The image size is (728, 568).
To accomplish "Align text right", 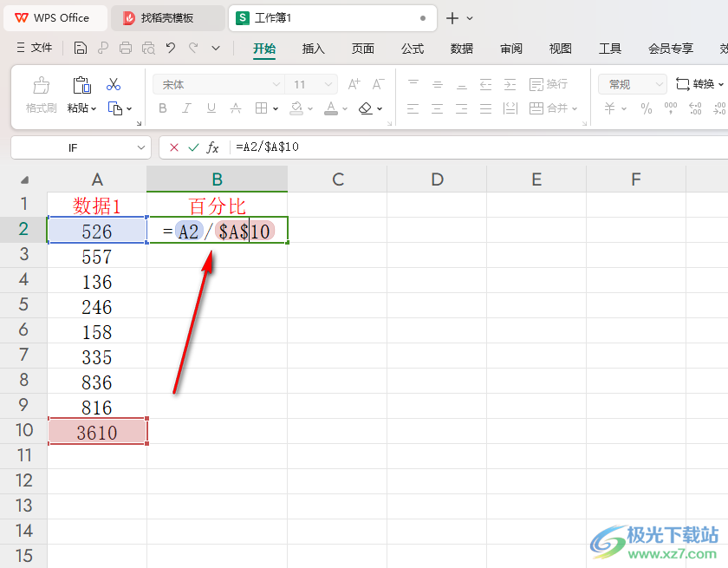I will [461, 108].
